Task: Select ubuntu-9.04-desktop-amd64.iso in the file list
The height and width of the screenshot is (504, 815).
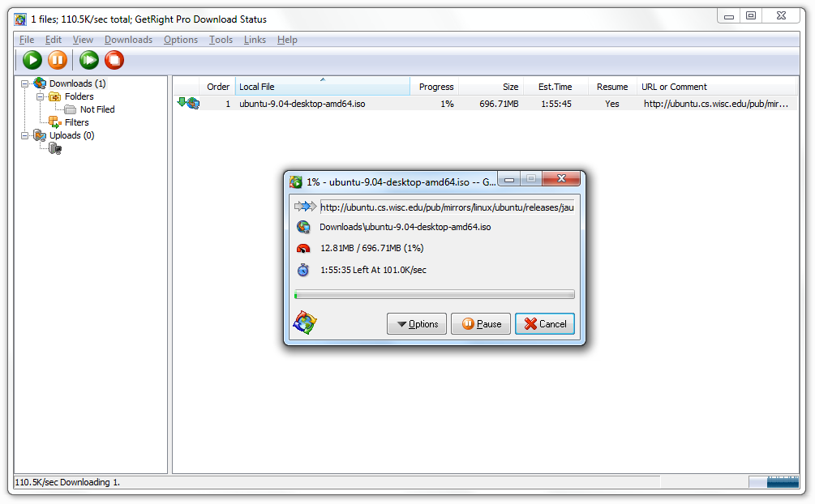Action: [302, 104]
